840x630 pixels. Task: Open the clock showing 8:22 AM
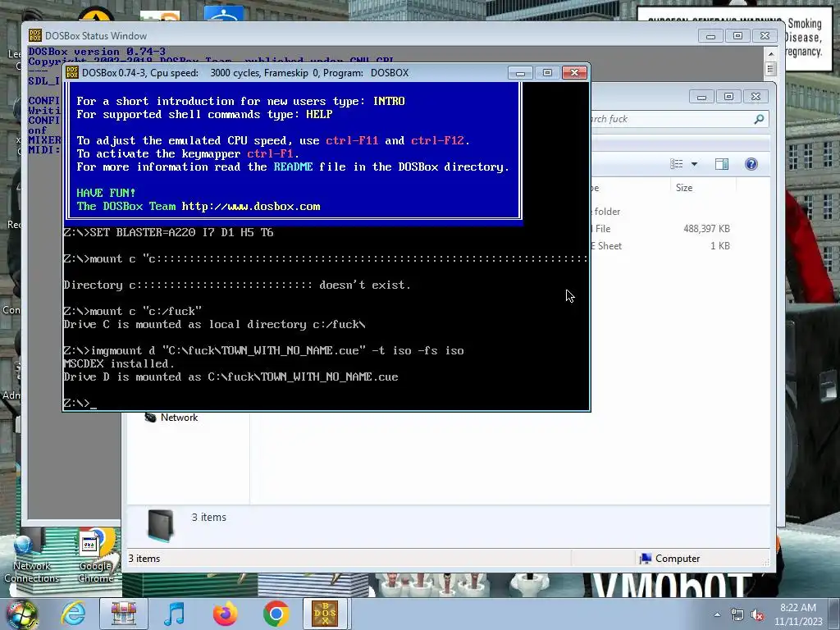coord(797,608)
